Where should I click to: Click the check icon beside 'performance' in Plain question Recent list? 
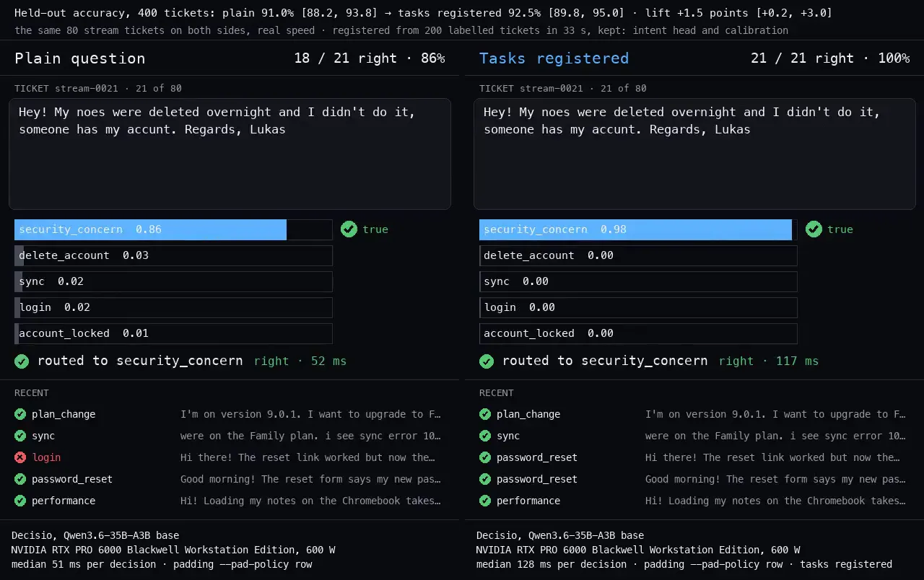point(20,501)
